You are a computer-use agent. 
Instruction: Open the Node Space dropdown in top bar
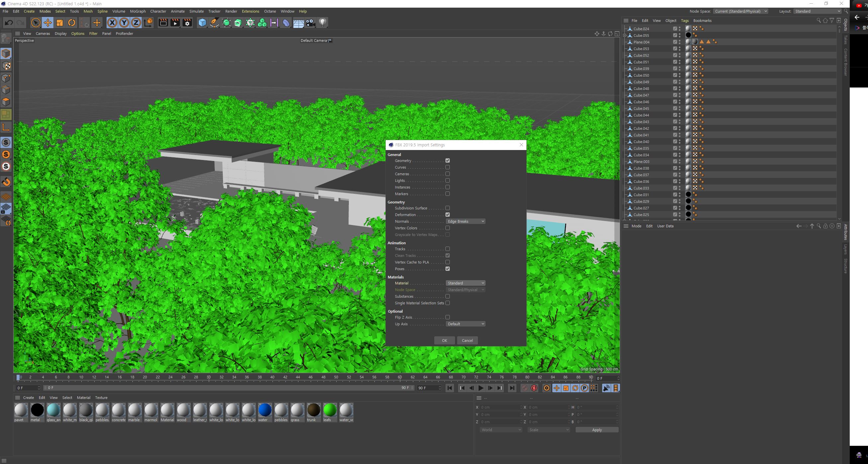[x=741, y=12]
